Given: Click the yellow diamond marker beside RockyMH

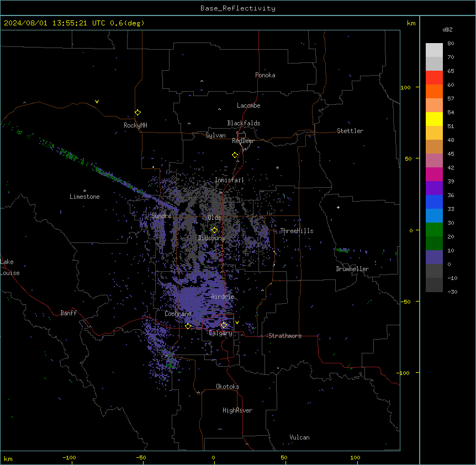Looking at the screenshot, I should tap(138, 112).
